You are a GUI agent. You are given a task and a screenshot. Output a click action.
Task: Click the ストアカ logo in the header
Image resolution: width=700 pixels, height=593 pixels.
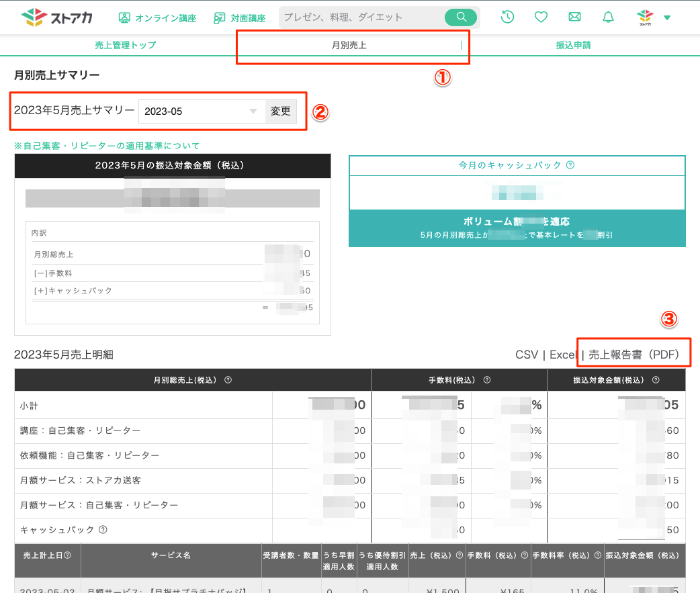pos(56,17)
